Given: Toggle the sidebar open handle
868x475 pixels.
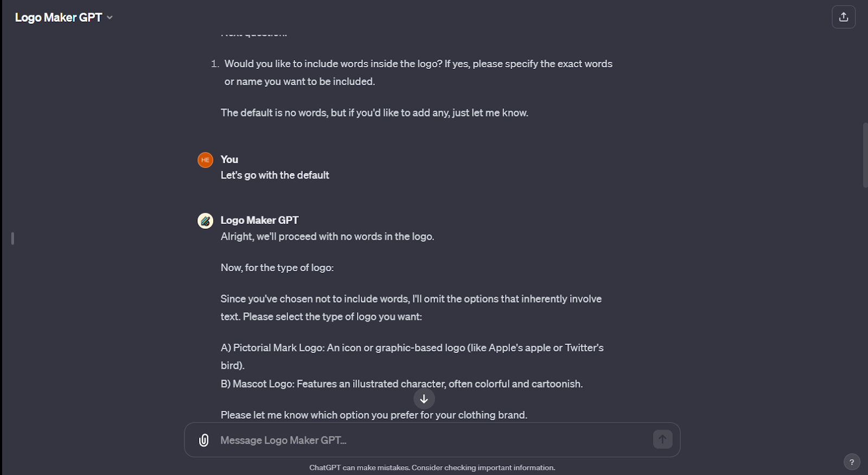Looking at the screenshot, I should tap(12, 238).
